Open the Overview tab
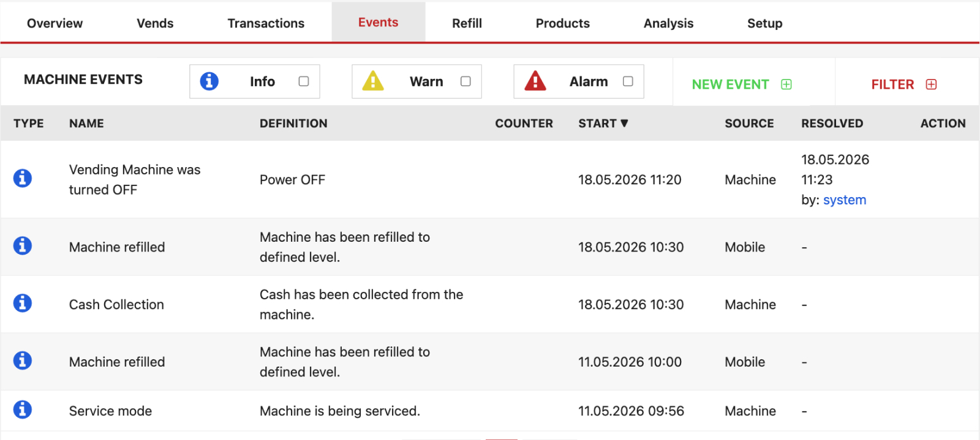Image resolution: width=980 pixels, height=440 pixels. pos(55,23)
